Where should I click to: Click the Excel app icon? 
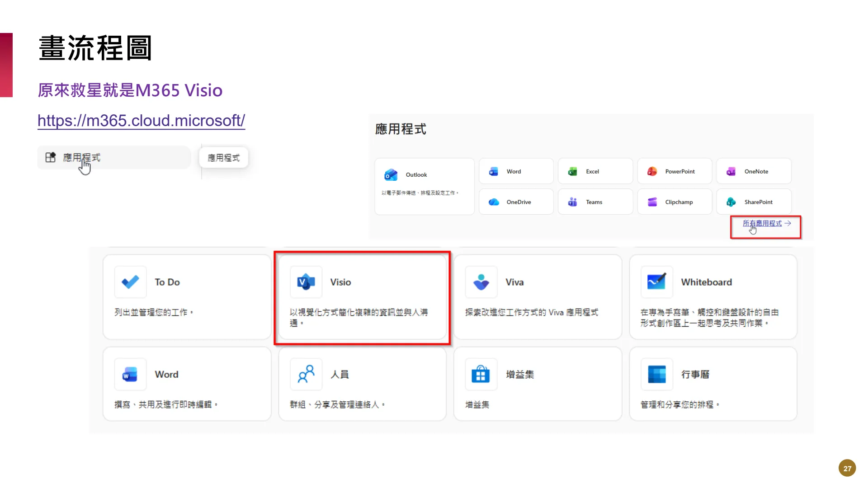point(572,172)
